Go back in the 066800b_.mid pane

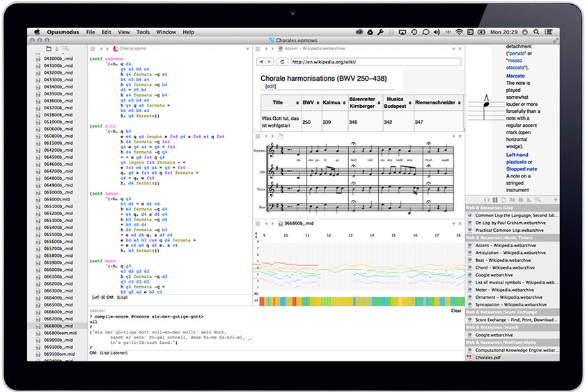coord(266,224)
